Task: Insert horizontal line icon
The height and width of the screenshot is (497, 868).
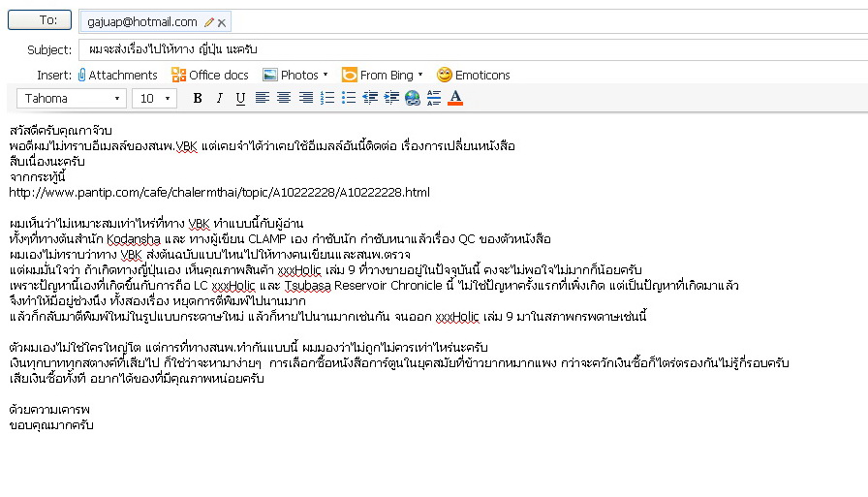Action: (x=434, y=98)
